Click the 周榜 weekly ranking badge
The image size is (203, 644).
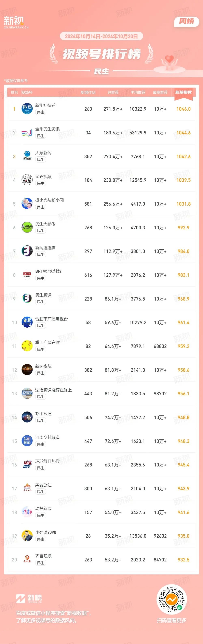(x=187, y=21)
